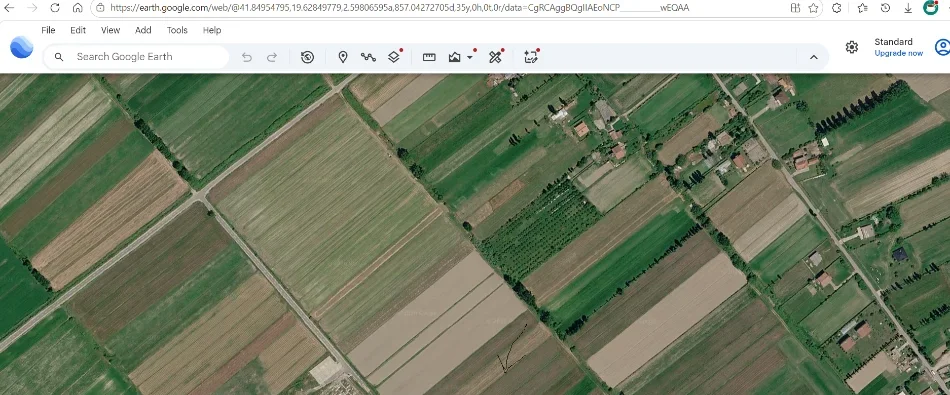Reload the Google Earth page
Screen dimensions: 950x395
pos(55,8)
